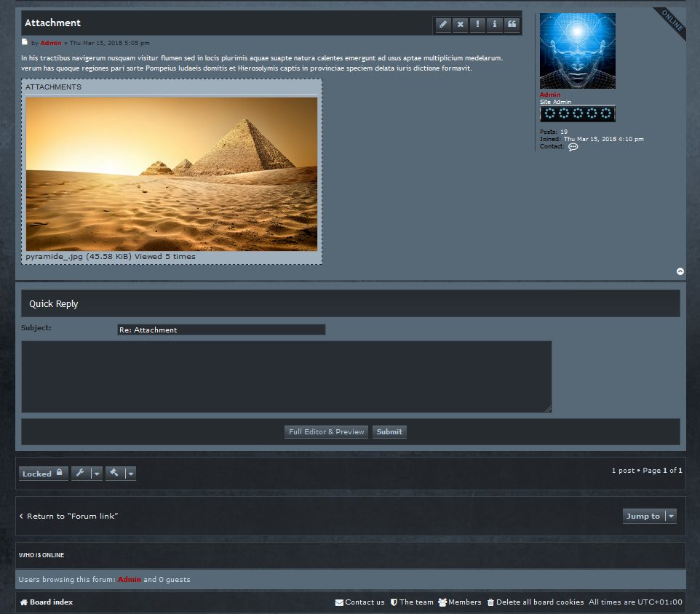Reply with quote using the quote icon
This screenshot has height=614, width=700.
tap(512, 25)
